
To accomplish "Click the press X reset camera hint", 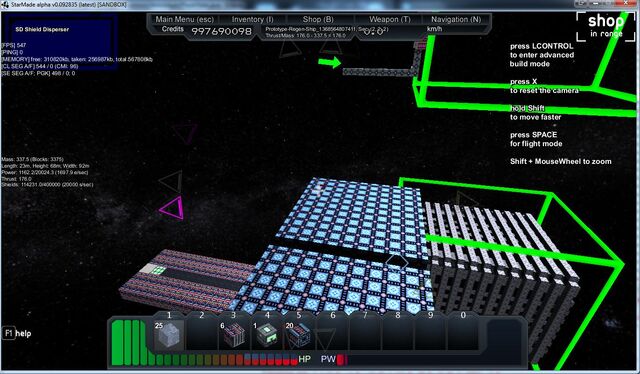I will [x=544, y=86].
